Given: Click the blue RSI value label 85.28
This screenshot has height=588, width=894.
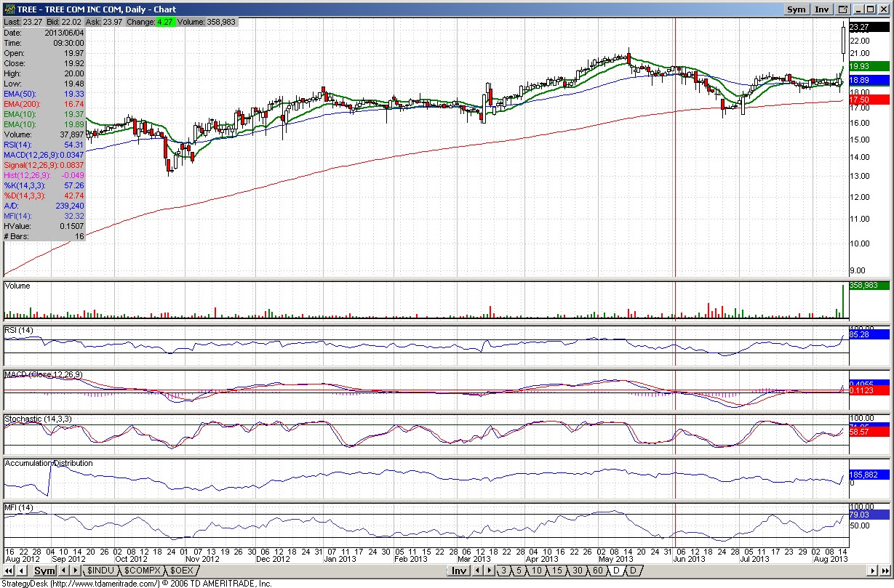Looking at the screenshot, I should click(x=869, y=335).
